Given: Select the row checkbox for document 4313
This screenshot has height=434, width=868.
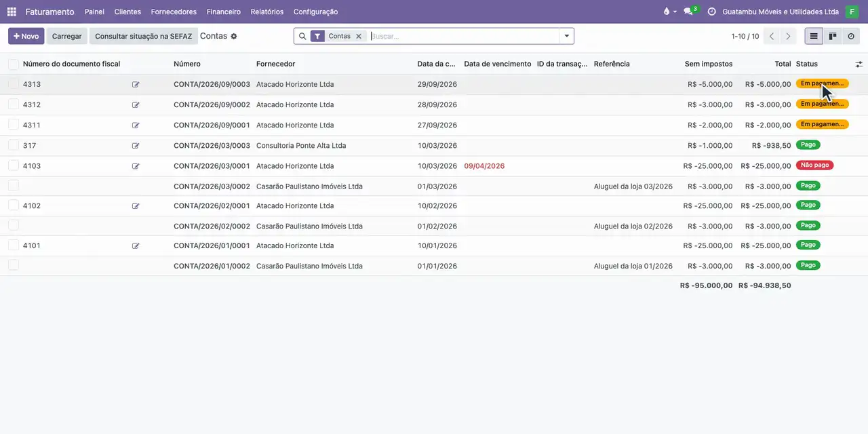Looking at the screenshot, I should (x=14, y=84).
